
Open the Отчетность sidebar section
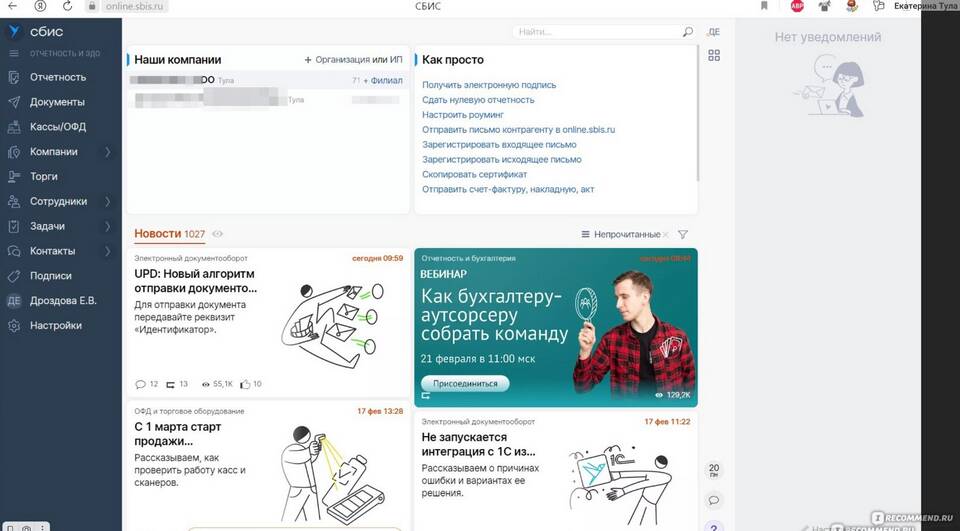point(58,77)
